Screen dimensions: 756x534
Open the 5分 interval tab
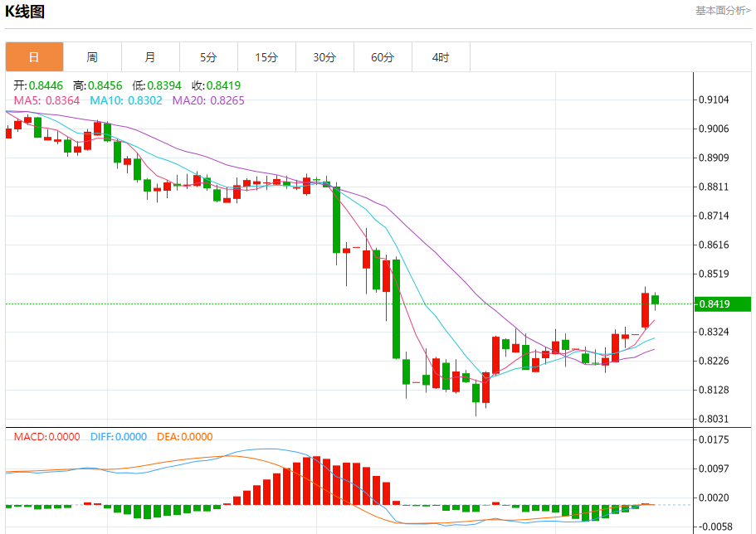(208, 57)
